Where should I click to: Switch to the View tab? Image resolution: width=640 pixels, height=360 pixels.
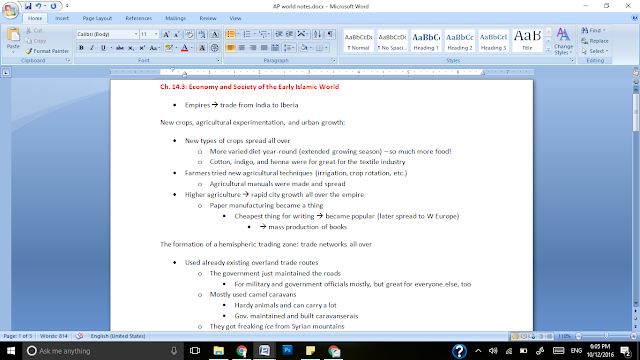point(235,18)
